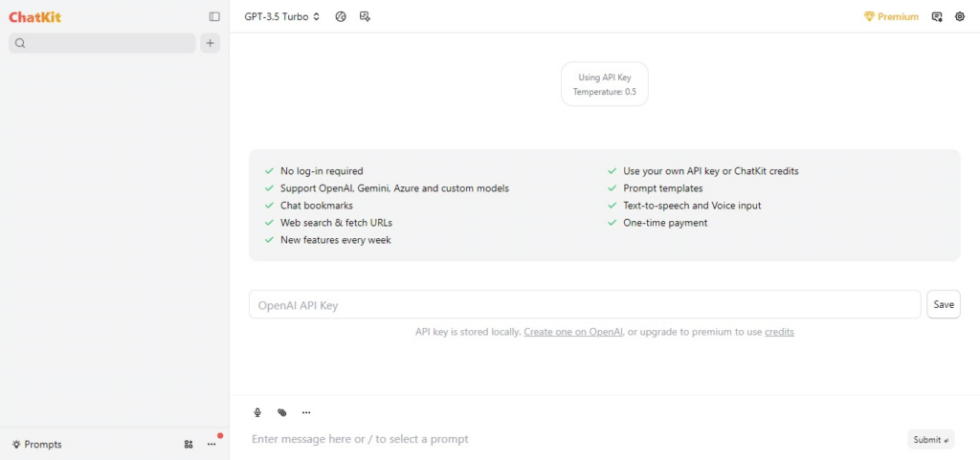Screen dimensions: 980x460
Task: Click the globe icon beside the model selector
Action: tap(341, 17)
